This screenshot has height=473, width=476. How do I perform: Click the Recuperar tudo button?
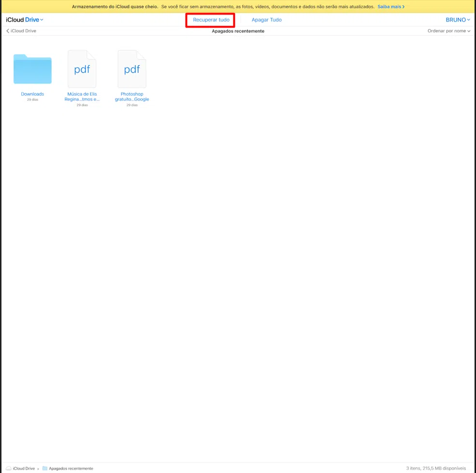[210, 19]
